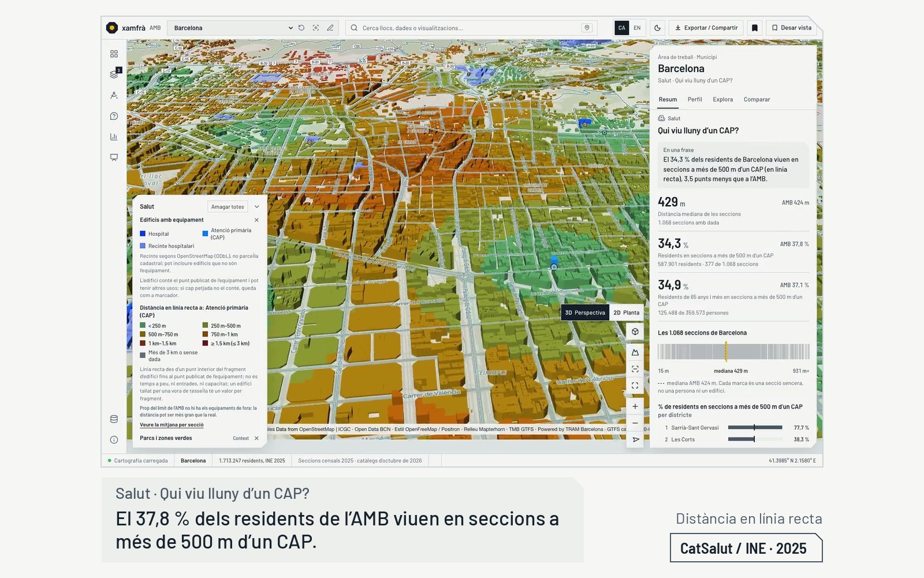This screenshot has width=924, height=578.
Task: Click the filled bookmark icon button
Action: (x=754, y=28)
